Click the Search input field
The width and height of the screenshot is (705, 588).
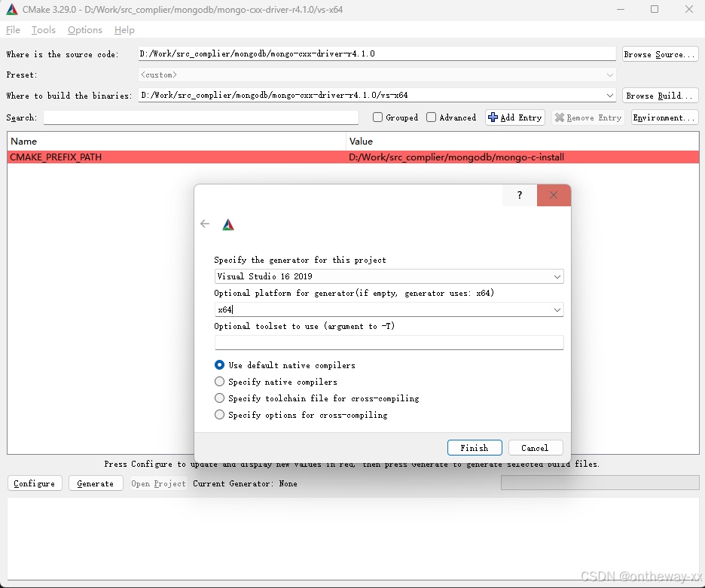tap(201, 117)
